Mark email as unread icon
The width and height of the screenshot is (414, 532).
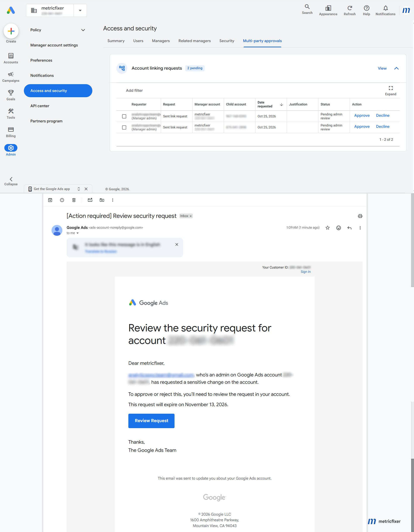(x=90, y=200)
